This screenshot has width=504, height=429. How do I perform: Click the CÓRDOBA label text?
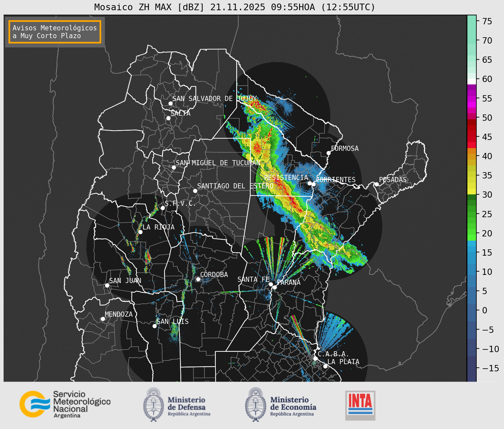(x=214, y=275)
